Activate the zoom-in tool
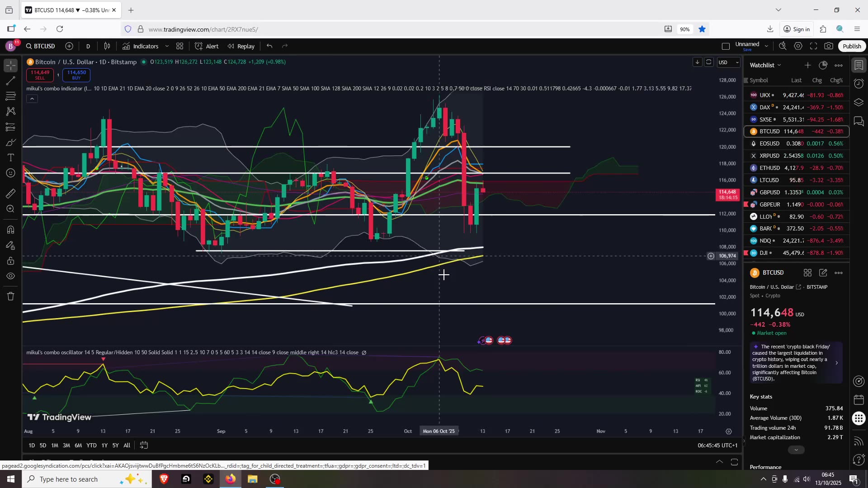 (x=10, y=209)
